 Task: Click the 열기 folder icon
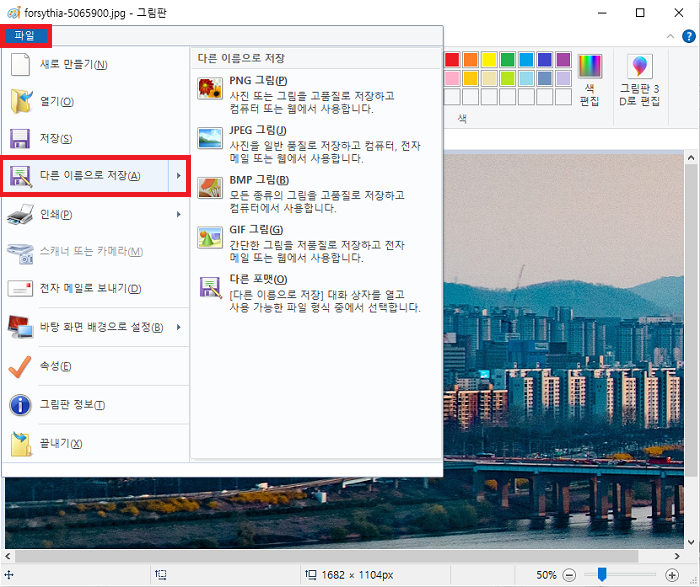pos(21,101)
